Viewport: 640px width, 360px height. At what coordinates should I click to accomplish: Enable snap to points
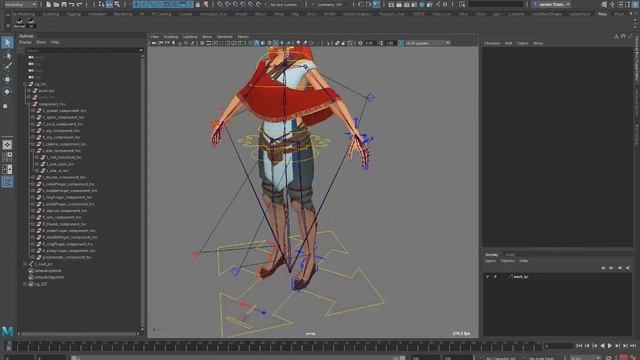click(236, 4)
